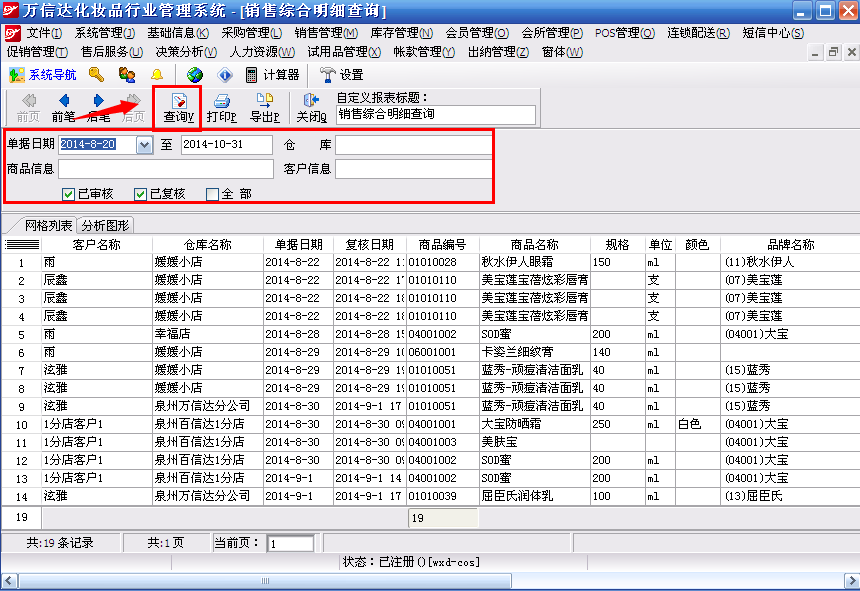Sort by 单据日期 column header
This screenshot has height=591, width=860.
(x=298, y=245)
